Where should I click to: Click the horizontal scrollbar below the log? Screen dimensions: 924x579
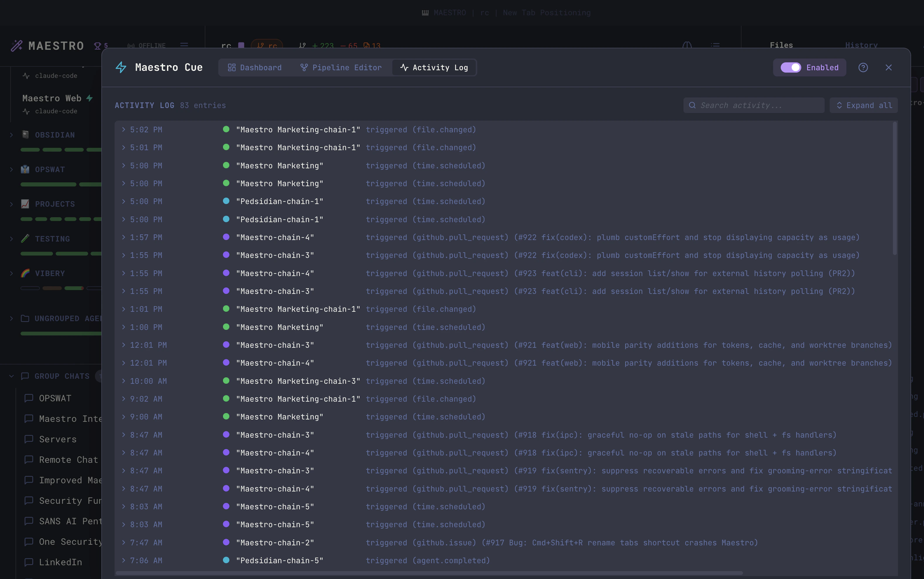pyautogui.click(x=429, y=573)
